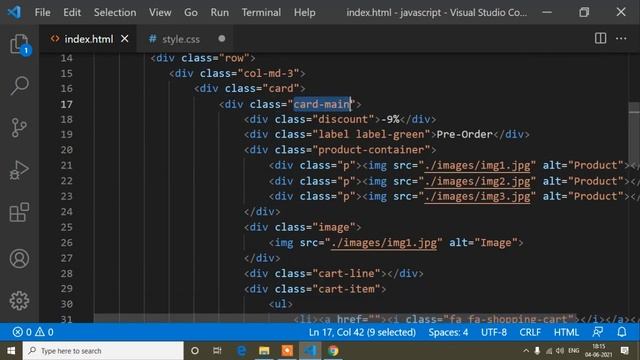Open File Explorer from taskbar
The width and height of the screenshot is (640, 360).
tap(264, 351)
